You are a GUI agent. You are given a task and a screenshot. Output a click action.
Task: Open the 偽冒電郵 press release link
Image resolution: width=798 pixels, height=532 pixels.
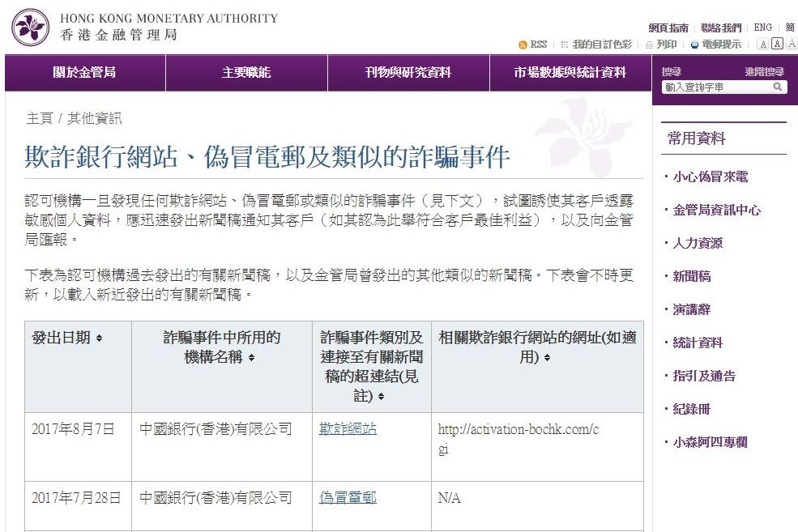[348, 498]
